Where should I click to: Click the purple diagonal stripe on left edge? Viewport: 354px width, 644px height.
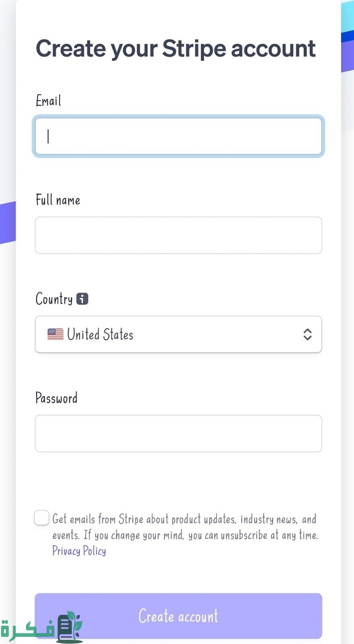click(7, 222)
